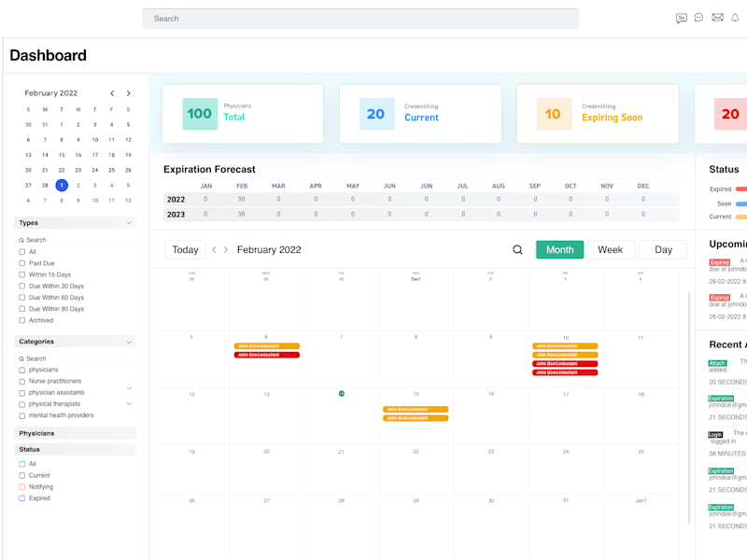747x560 pixels.
Task: Check the Current status checkbox
Action: coord(21,475)
